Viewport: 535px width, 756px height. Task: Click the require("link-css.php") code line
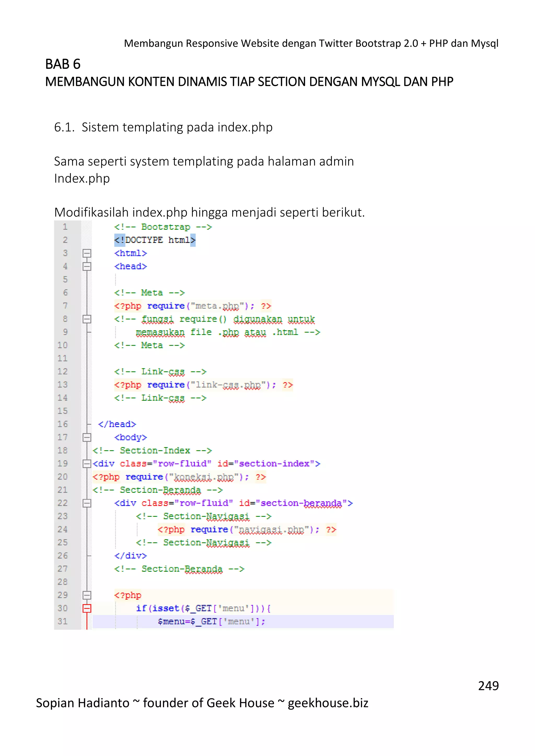coord(203,385)
